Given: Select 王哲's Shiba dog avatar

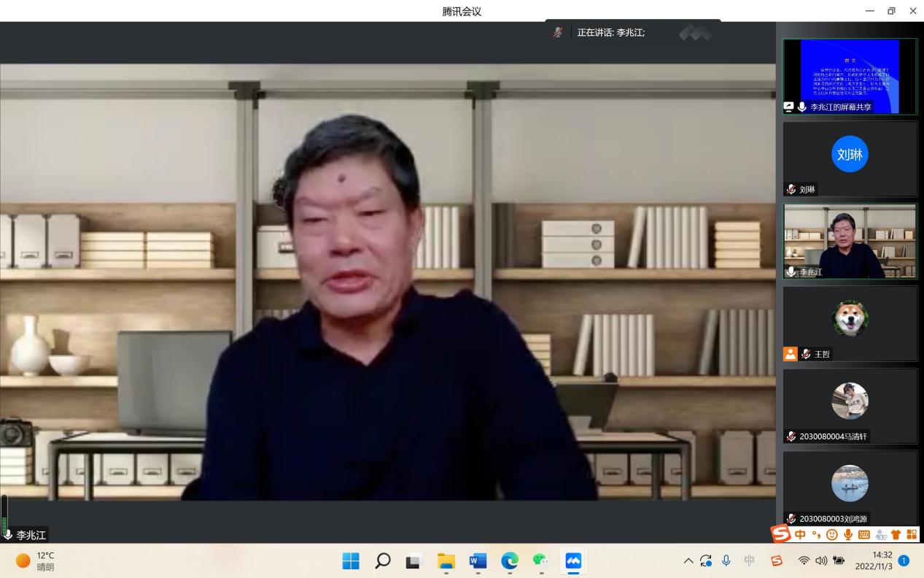Looking at the screenshot, I should click(850, 319).
